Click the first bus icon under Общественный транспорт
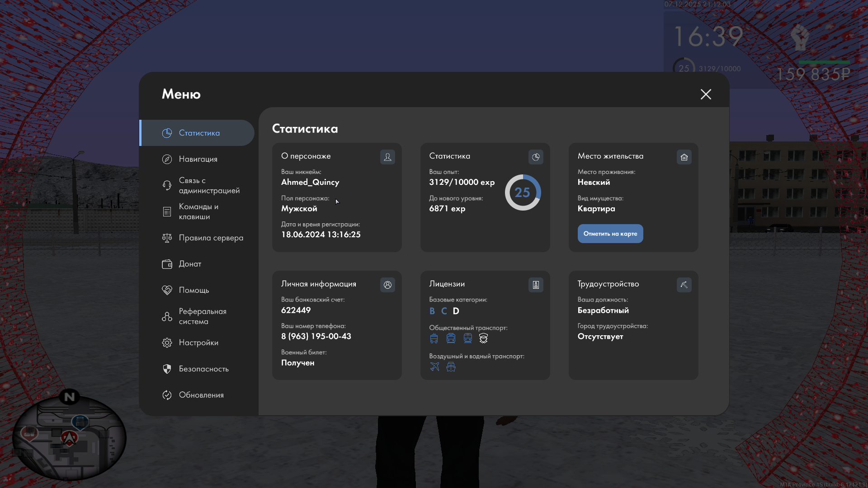 click(434, 338)
